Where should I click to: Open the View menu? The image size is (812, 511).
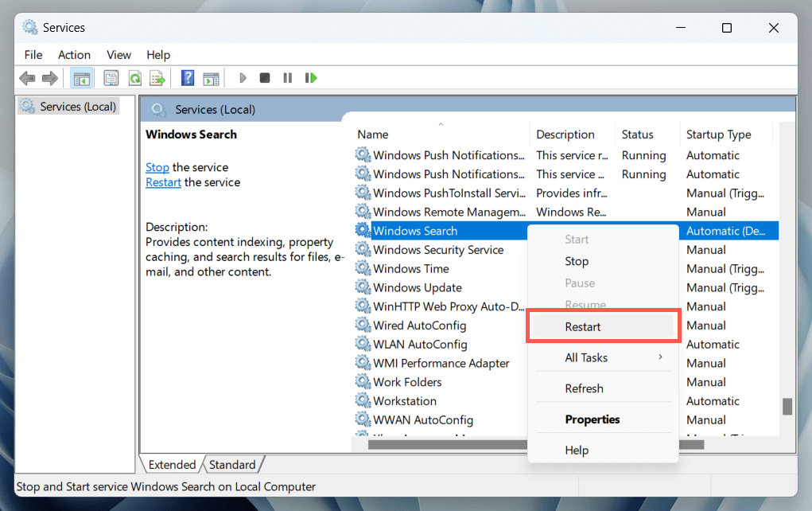pyautogui.click(x=118, y=54)
